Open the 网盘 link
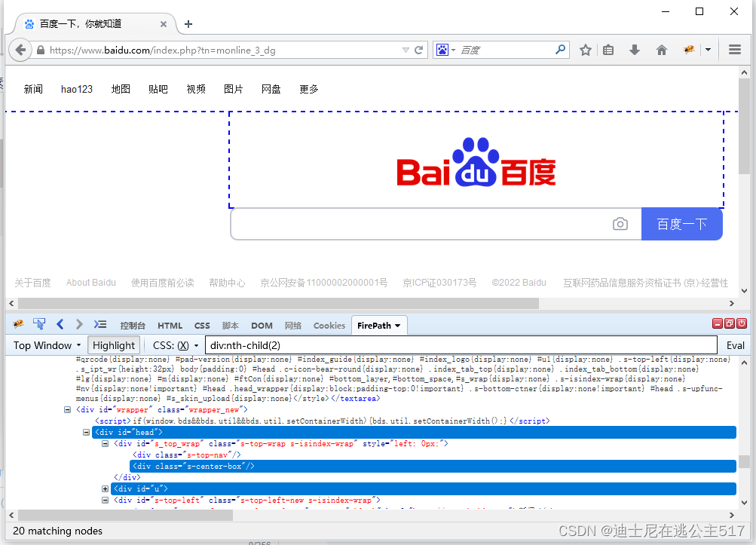Screen dimensions: 756x545 (x=271, y=89)
